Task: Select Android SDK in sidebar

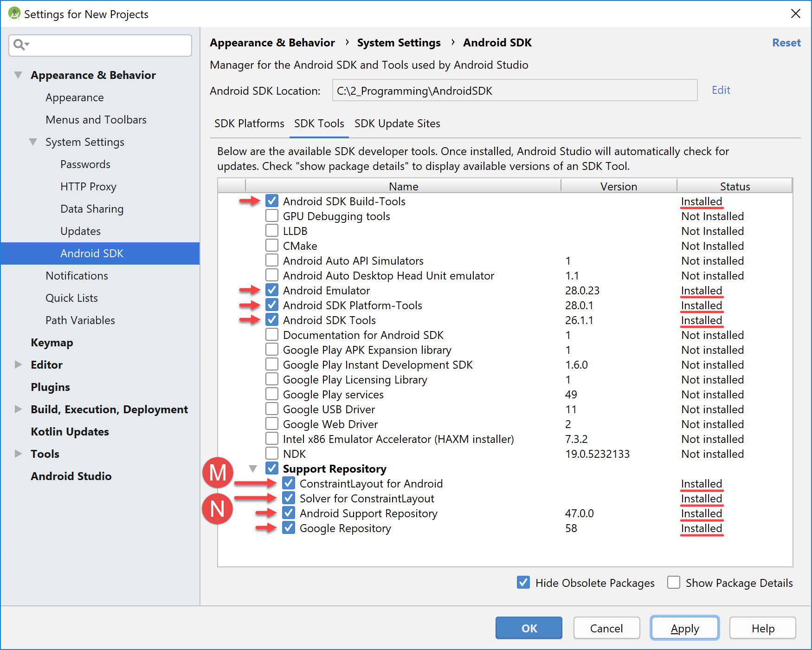Action: [100, 253]
